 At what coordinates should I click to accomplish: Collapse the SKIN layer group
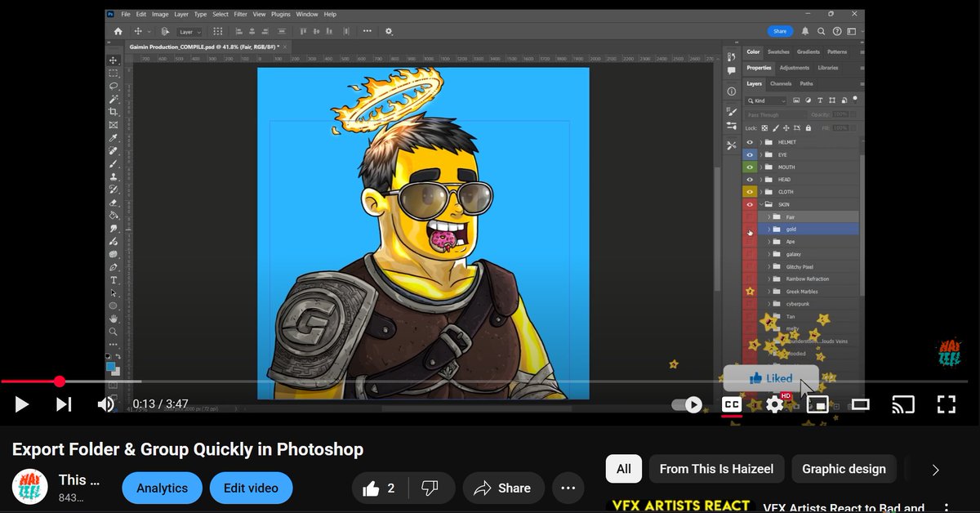[x=761, y=204]
